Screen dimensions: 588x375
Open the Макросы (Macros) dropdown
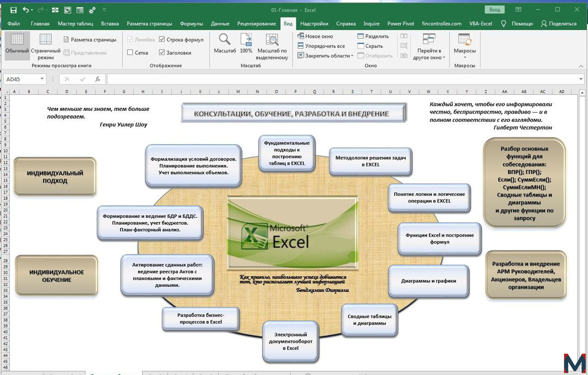pyautogui.click(x=465, y=47)
